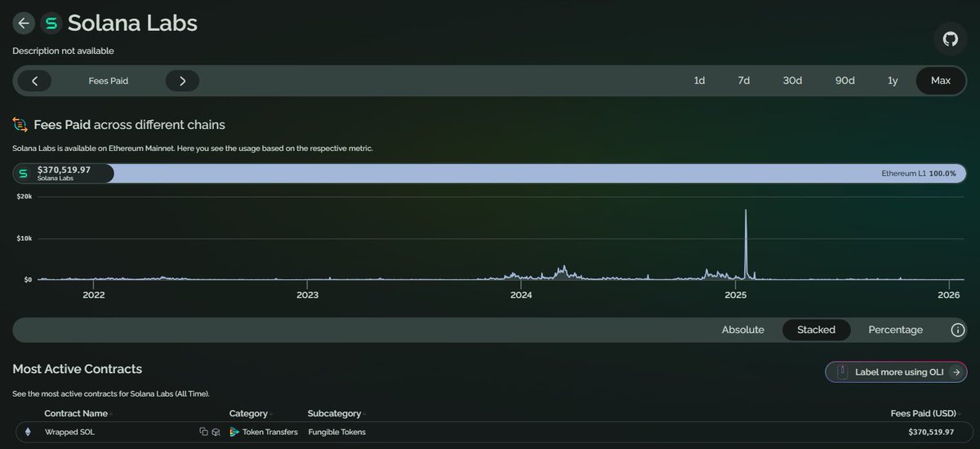980x449 pixels.
Task: Click the fee spike in early 2025 on chart
Action: (x=746, y=243)
